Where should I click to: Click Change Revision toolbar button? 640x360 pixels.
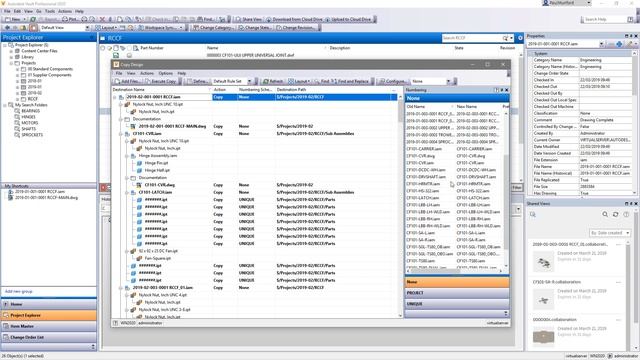(296, 28)
